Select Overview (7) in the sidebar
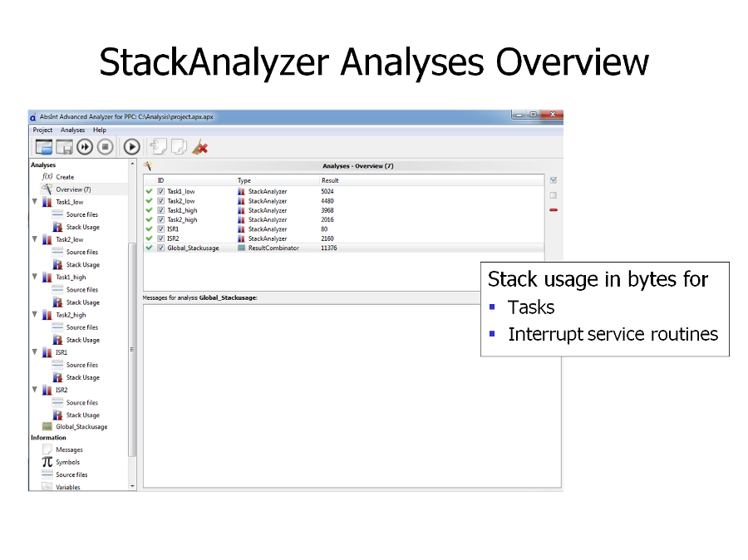Viewport: 748px width, 560px height. point(73,189)
